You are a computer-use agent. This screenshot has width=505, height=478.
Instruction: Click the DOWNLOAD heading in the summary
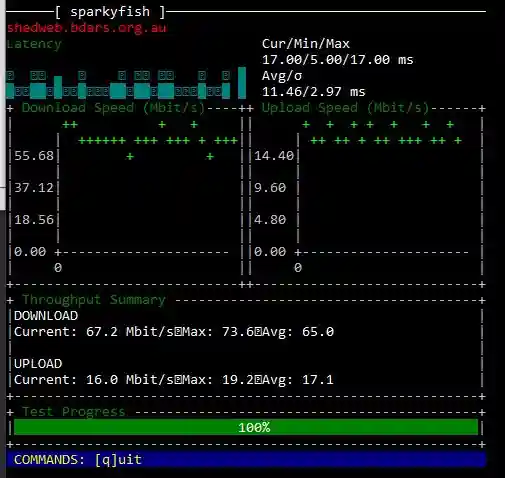(x=46, y=316)
